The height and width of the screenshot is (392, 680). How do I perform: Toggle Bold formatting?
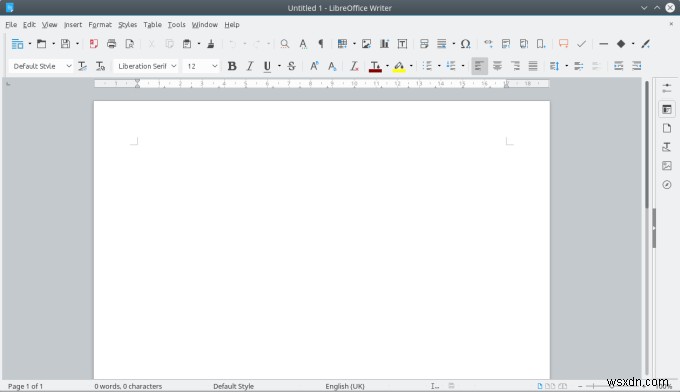[x=232, y=66]
